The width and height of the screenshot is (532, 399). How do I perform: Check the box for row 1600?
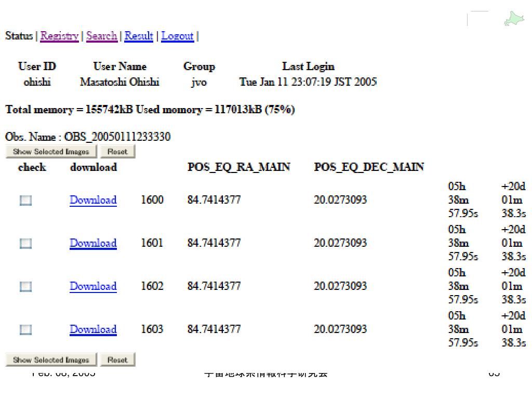(x=25, y=200)
